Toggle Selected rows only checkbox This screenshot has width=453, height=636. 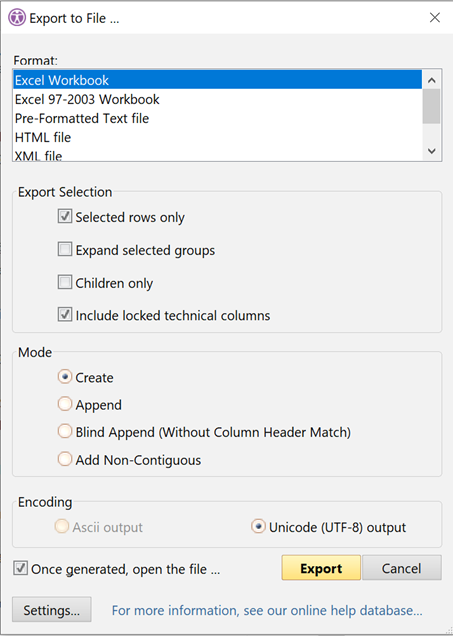(65, 217)
